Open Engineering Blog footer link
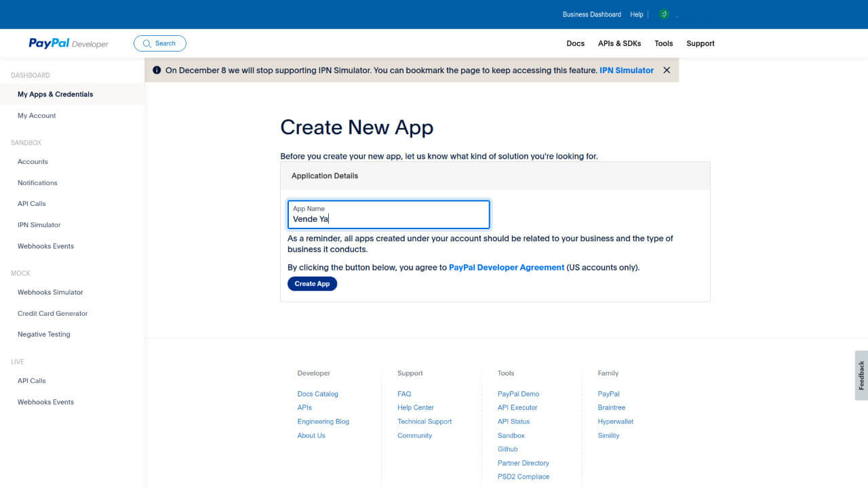868x488 pixels. pos(323,422)
